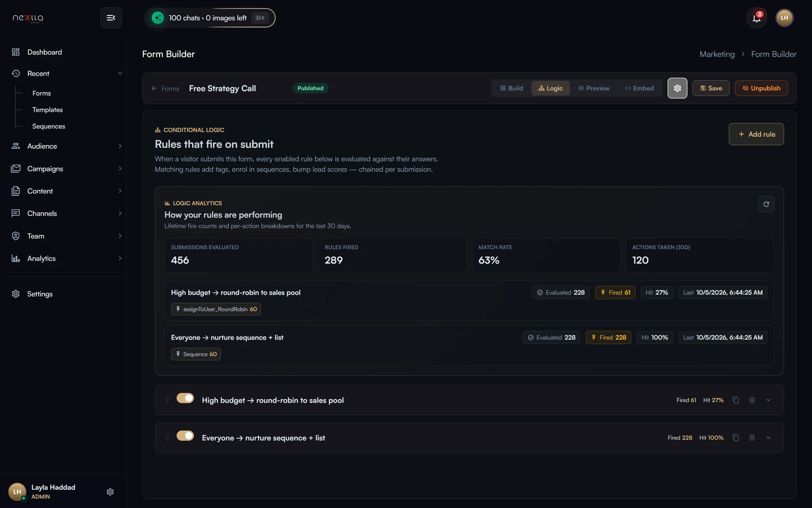Open the Embed tab
The width and height of the screenshot is (812, 508).
coord(639,88)
